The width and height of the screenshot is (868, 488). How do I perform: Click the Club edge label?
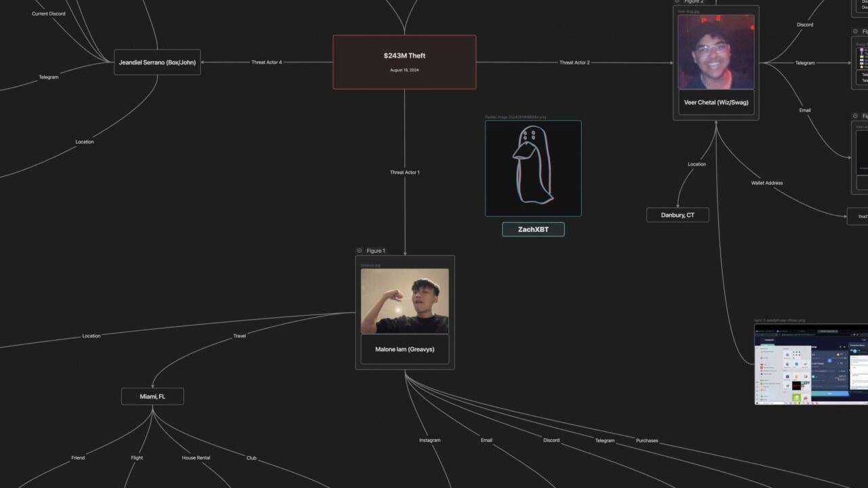click(x=252, y=457)
